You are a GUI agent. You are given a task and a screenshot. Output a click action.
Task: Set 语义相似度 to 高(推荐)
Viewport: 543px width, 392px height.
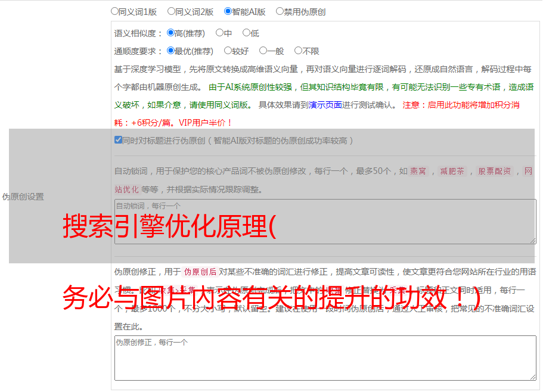[x=170, y=33]
